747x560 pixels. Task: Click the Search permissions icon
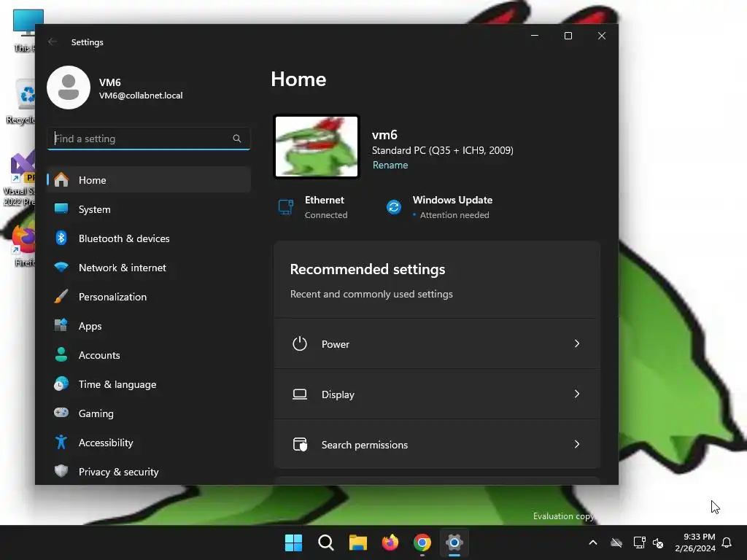300,444
